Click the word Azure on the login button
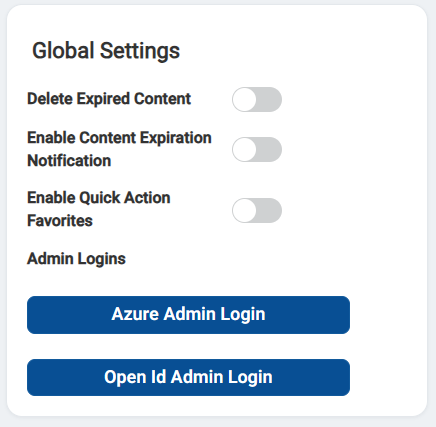The height and width of the screenshot is (427, 436). pyautogui.click(x=135, y=314)
